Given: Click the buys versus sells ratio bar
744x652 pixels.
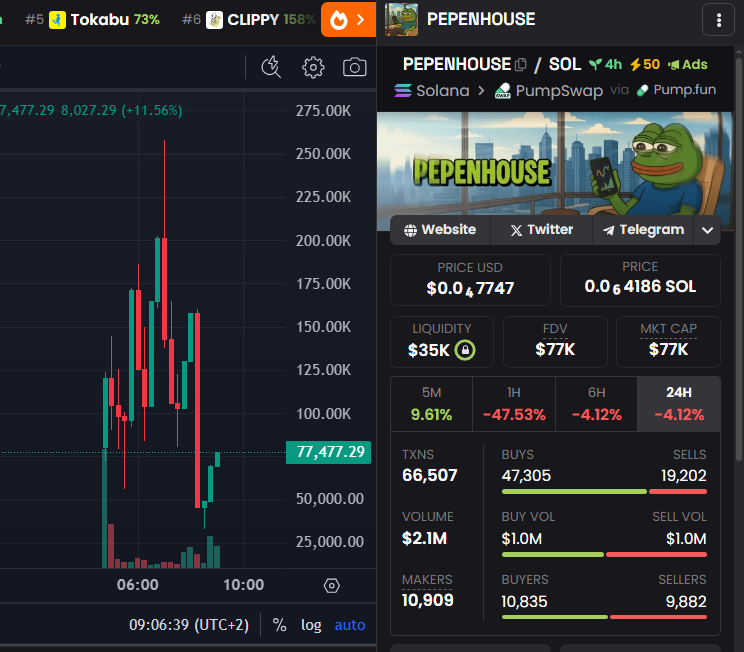Looking at the screenshot, I should pos(604,492).
